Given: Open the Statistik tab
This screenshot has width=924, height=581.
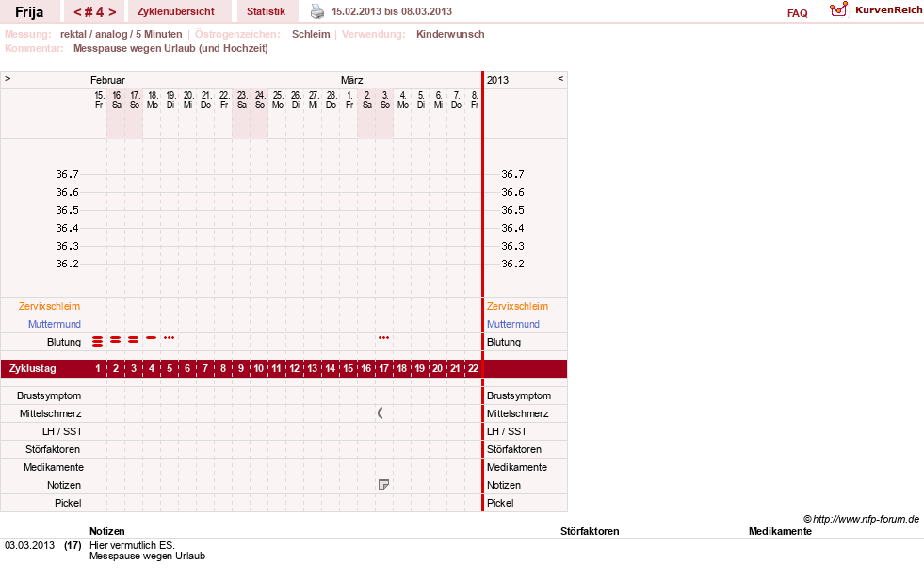Looking at the screenshot, I should coord(266,11).
